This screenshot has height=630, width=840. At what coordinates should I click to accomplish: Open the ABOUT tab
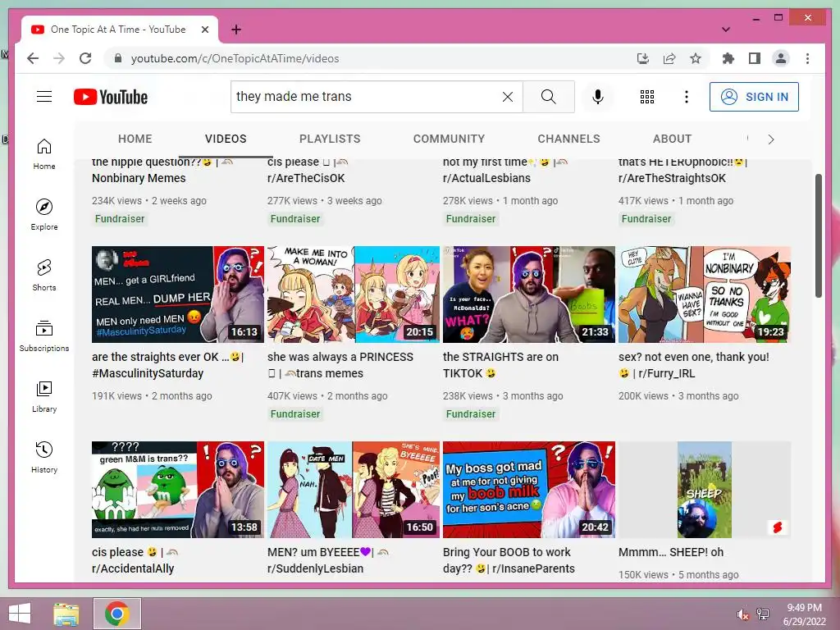672,139
